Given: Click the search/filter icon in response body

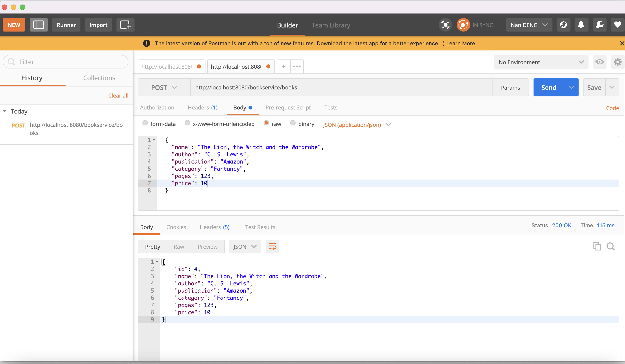Looking at the screenshot, I should 610,247.
